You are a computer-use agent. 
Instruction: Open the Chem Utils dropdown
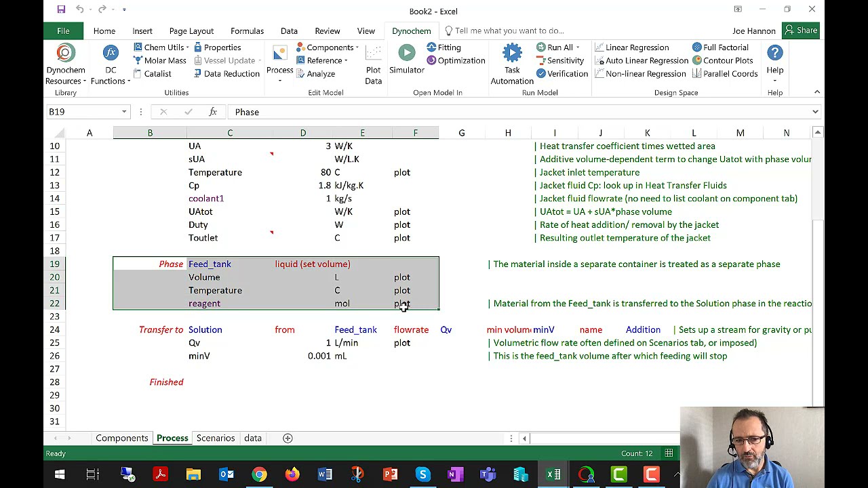click(x=161, y=47)
